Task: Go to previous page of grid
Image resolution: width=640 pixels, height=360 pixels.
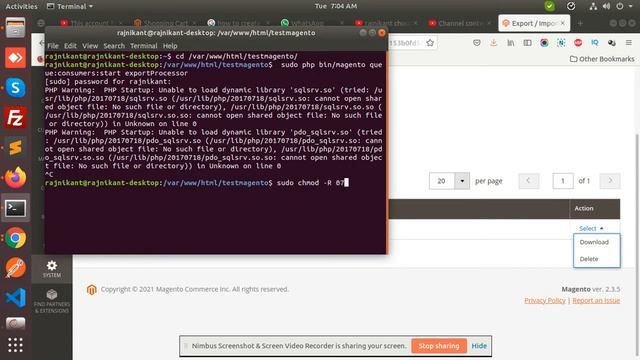Action: click(529, 180)
